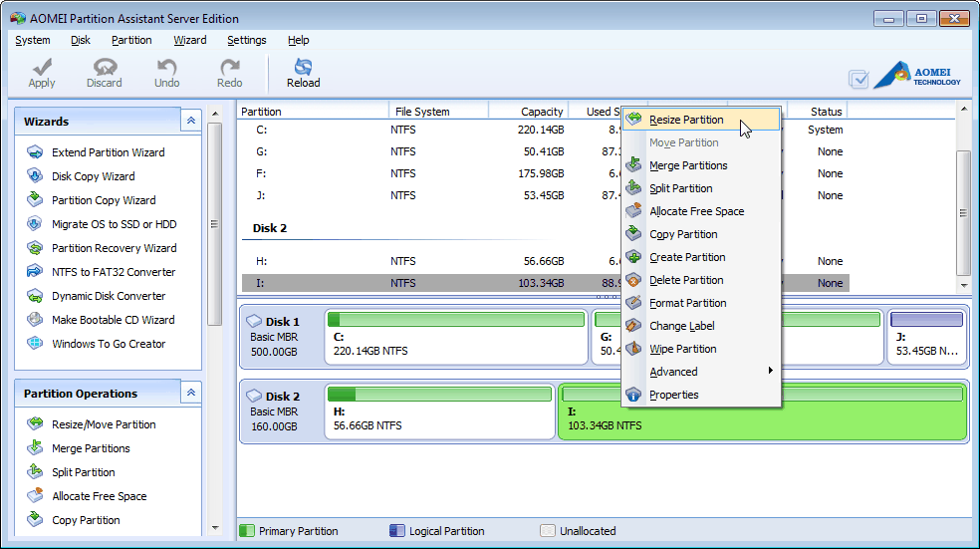Viewport: 980px width, 549px height.
Task: Click Copy Partition sidebar icon
Action: click(35, 520)
